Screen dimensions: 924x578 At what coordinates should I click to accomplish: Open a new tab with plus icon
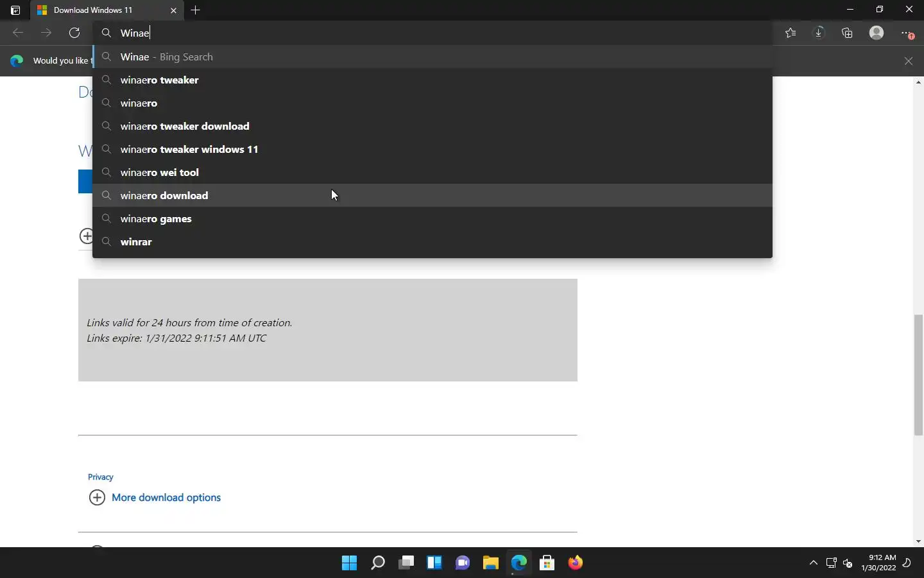196,10
